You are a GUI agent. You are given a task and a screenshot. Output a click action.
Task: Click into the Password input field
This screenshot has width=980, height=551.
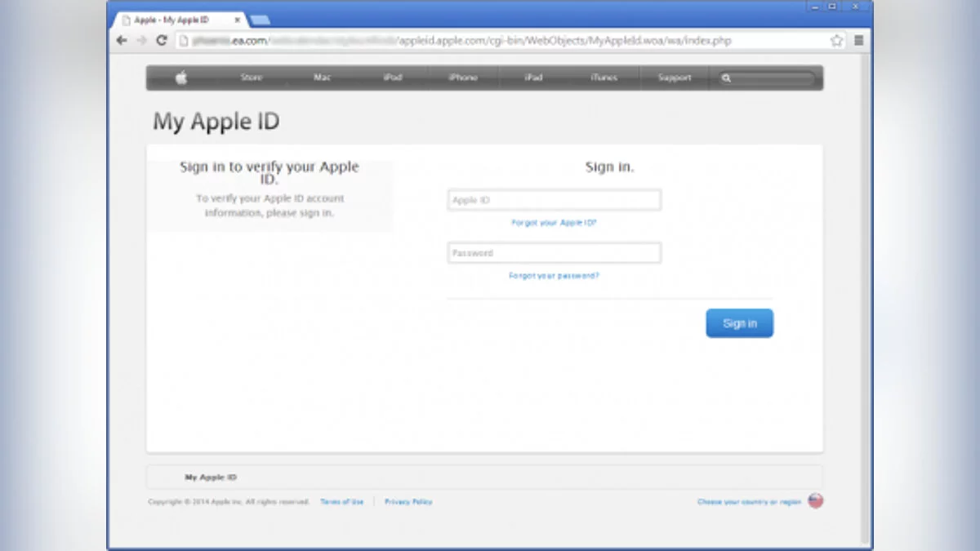(x=555, y=253)
